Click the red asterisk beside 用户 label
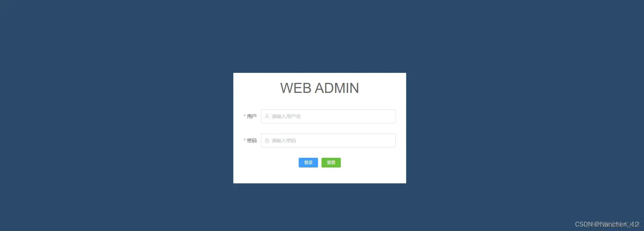644x231 pixels. [x=245, y=116]
